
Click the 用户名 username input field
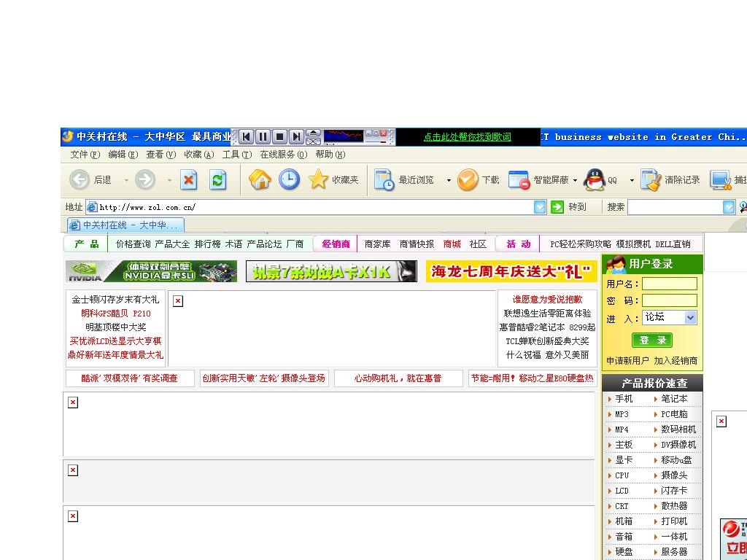click(x=669, y=284)
